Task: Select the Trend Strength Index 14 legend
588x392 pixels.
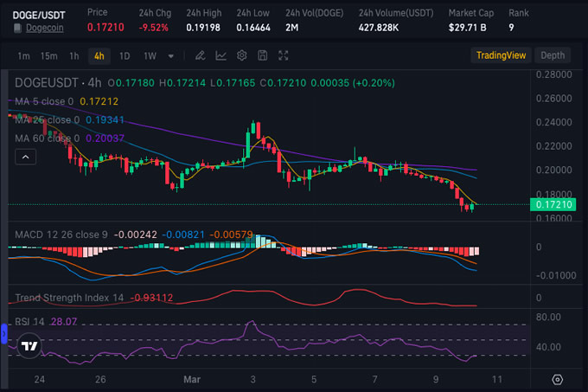Action: [x=69, y=298]
